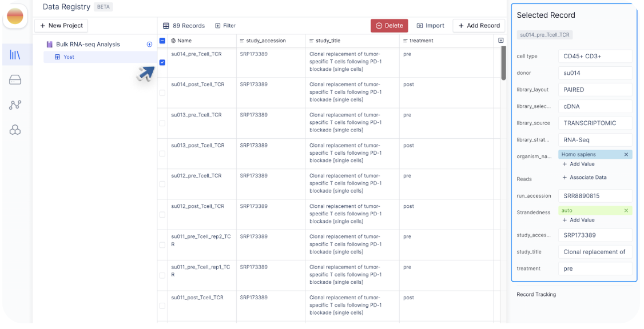Remove the auto Strandedness tag
This screenshot has width=644, height=329.
(626, 210)
